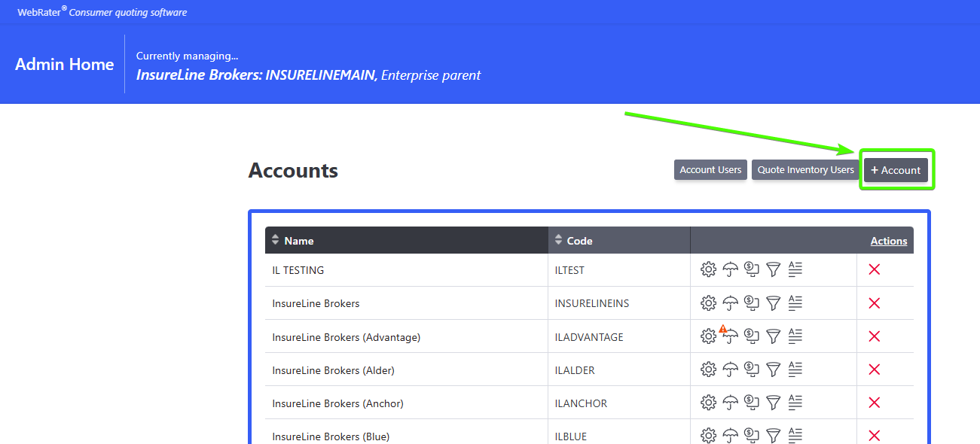Viewport: 980px width, 444px height.
Task: Select InsureLine Brokers (Alder) name
Action: 333,370
